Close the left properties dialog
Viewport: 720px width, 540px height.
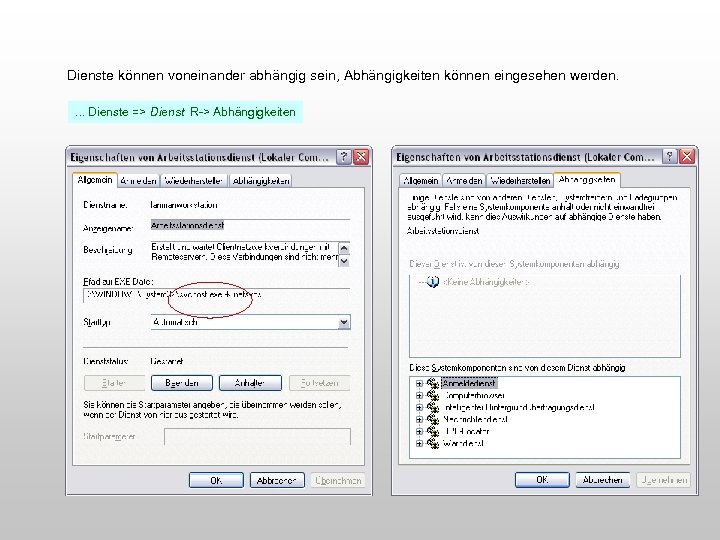pyautogui.click(x=361, y=157)
